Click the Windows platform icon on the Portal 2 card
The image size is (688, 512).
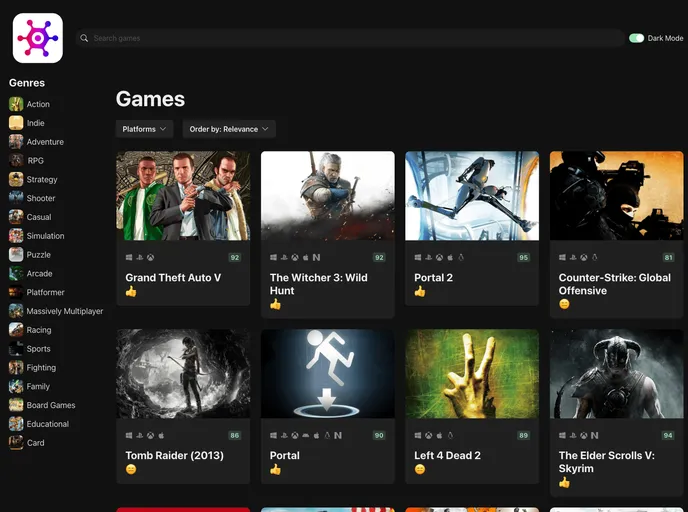418,258
